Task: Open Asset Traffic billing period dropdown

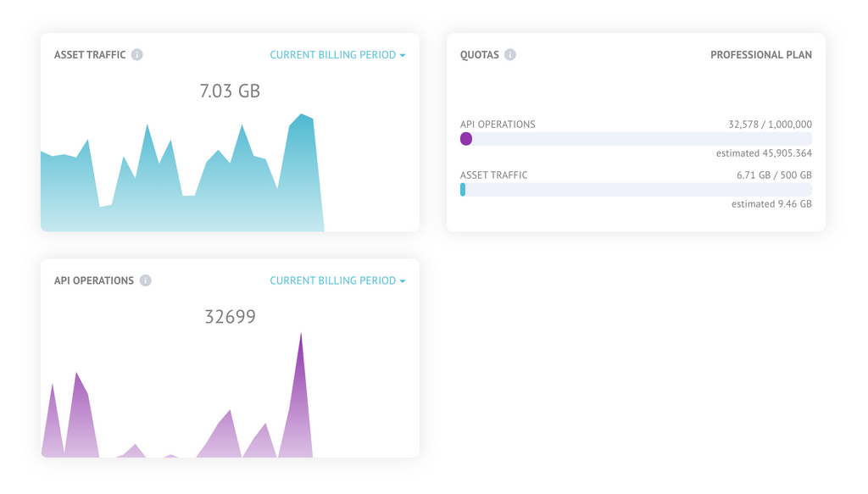Action: click(x=337, y=55)
